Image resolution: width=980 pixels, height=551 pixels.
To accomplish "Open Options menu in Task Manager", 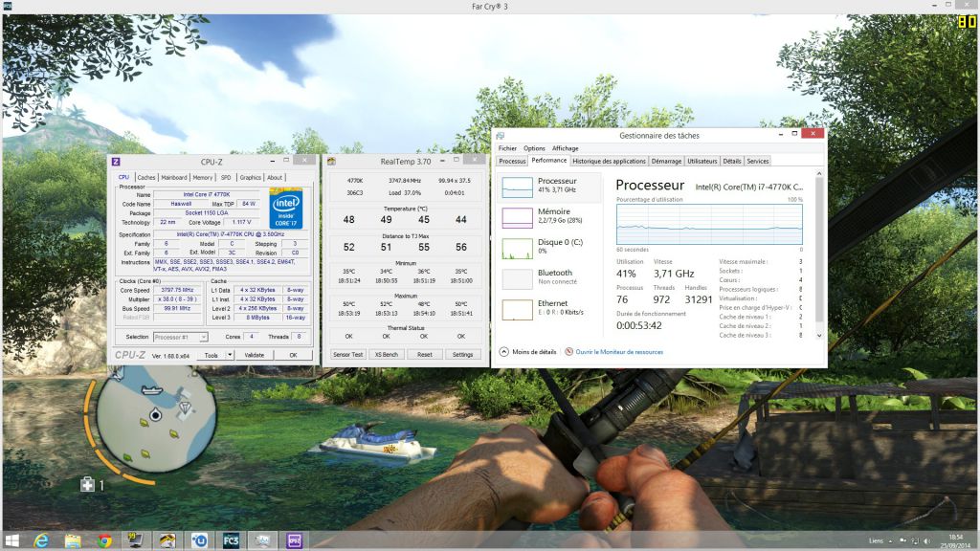I will click(534, 148).
